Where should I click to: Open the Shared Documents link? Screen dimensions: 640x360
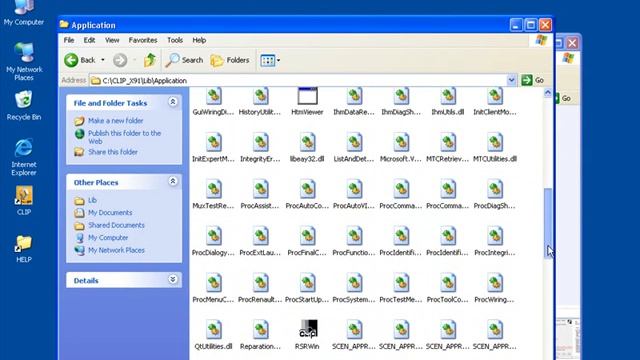tap(116, 225)
